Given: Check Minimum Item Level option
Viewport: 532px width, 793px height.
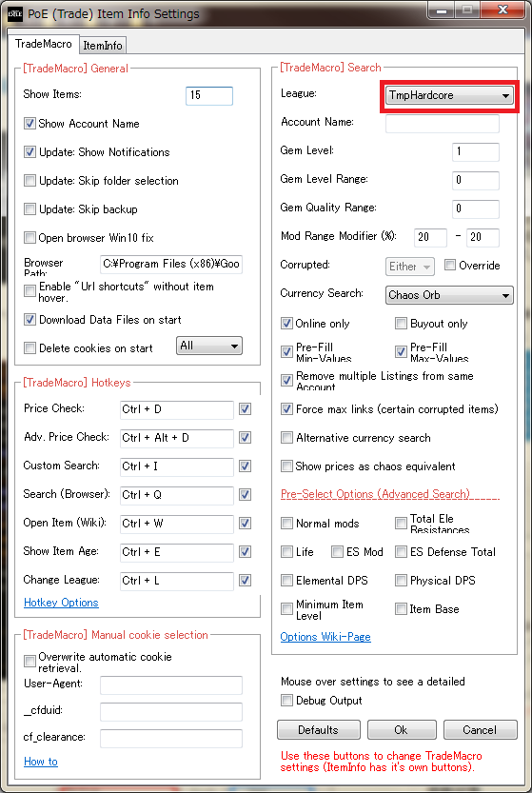Looking at the screenshot, I should pyautogui.click(x=286, y=609).
